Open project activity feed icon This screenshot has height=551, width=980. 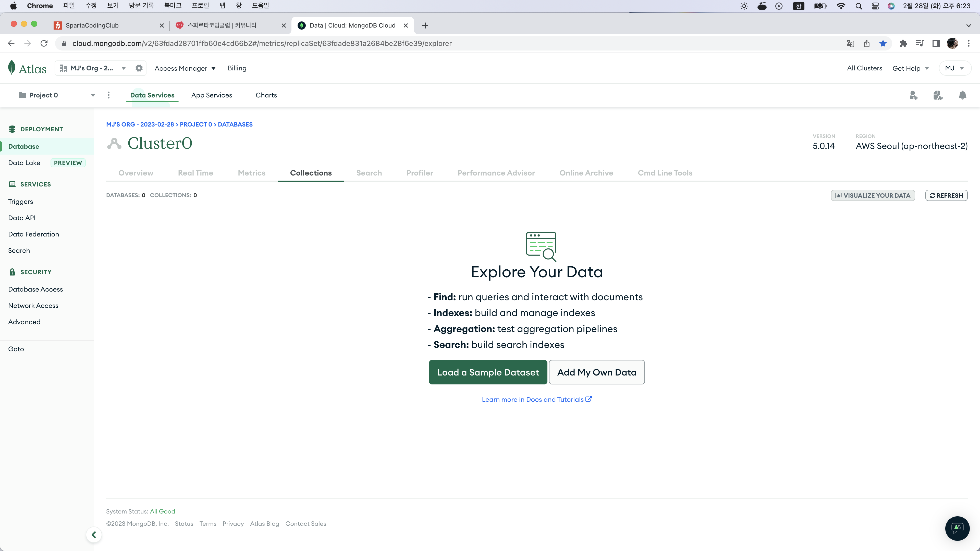pos(938,95)
